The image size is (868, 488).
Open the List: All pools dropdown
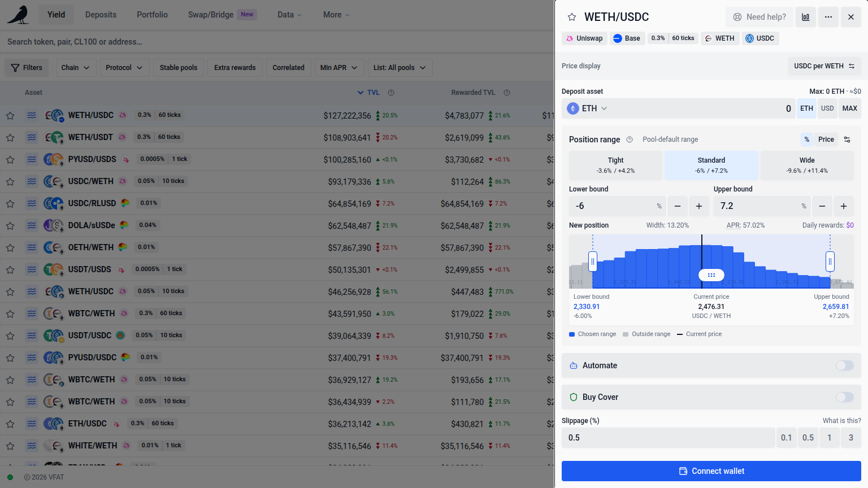click(400, 68)
